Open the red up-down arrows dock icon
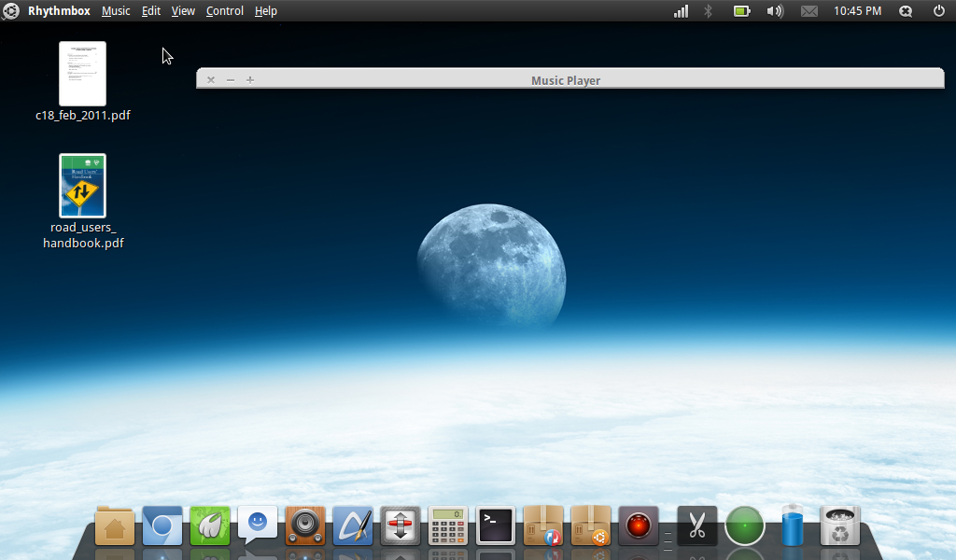956x560 pixels. 400,525
